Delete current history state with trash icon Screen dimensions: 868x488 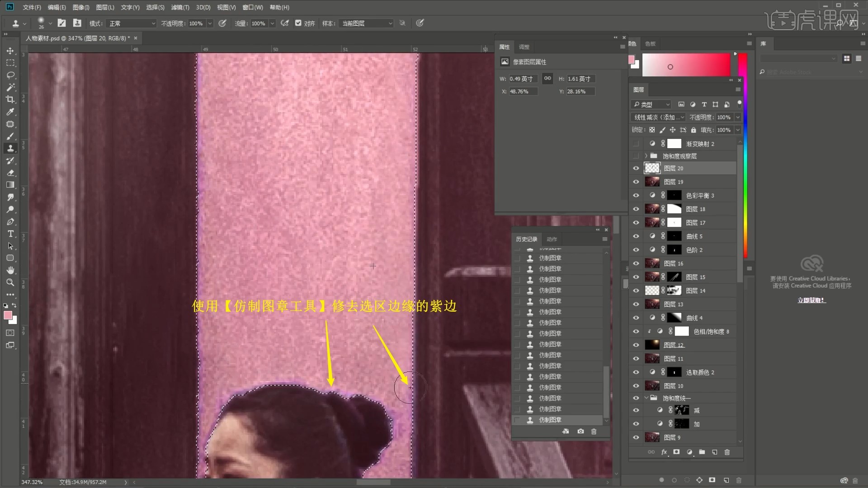[x=594, y=432]
